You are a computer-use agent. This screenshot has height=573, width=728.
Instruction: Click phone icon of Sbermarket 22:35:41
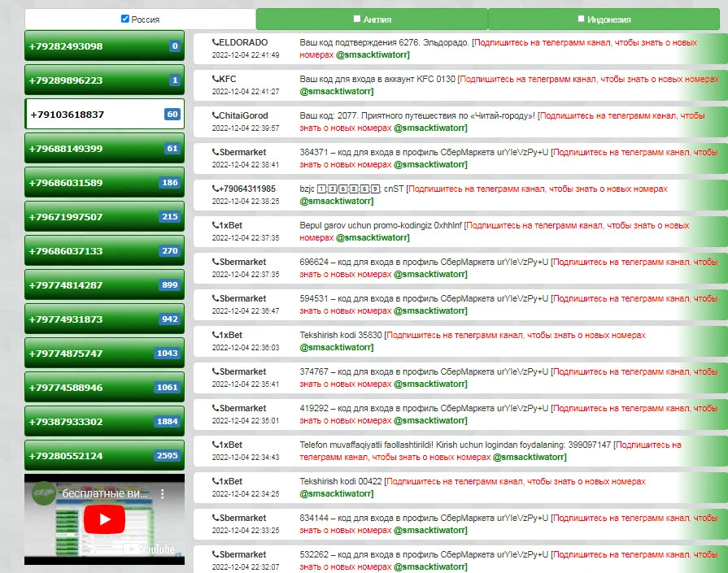[216, 371]
